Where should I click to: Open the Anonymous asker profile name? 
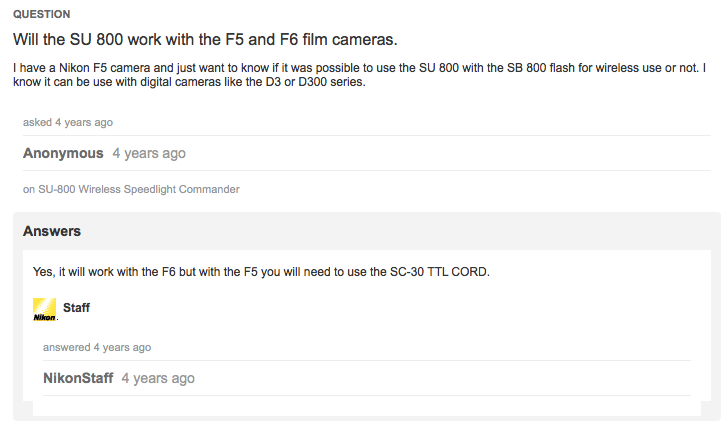tap(63, 153)
